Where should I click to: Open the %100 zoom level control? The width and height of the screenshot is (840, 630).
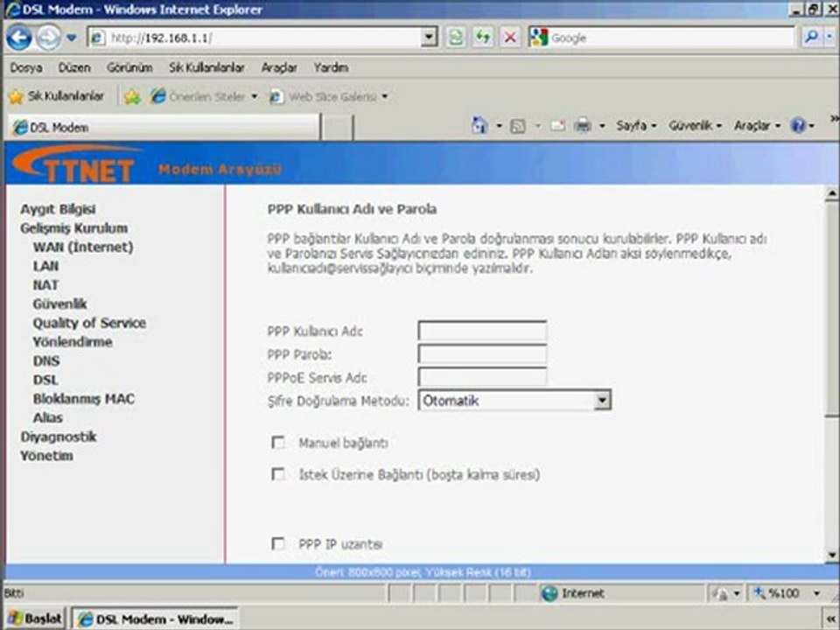(x=786, y=593)
